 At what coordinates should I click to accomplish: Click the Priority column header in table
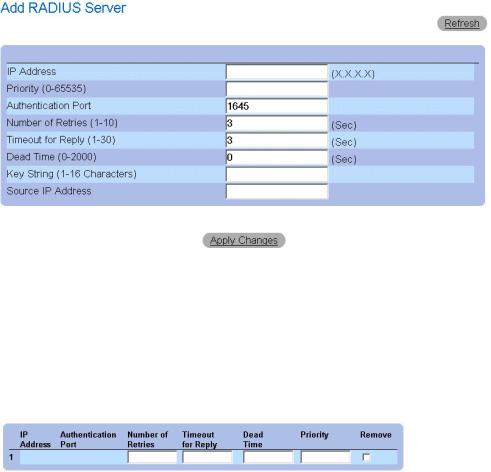(x=314, y=435)
